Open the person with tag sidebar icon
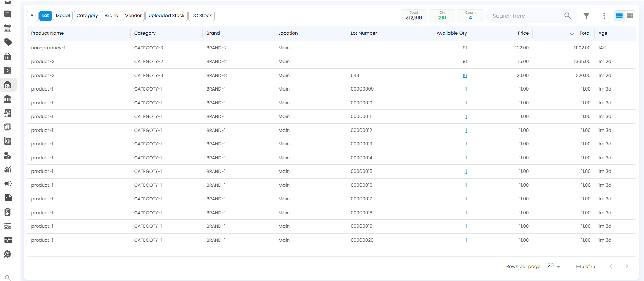The image size is (644, 281). pyautogui.click(x=7, y=155)
